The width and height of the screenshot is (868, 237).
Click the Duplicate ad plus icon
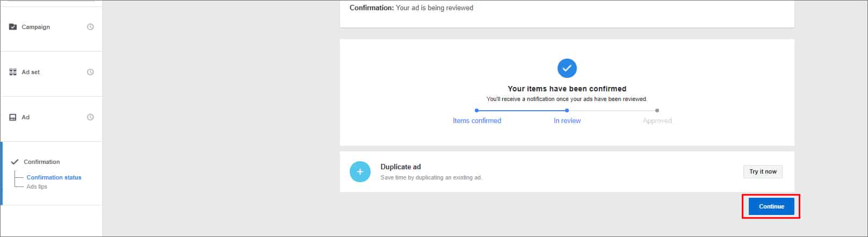[360, 172]
